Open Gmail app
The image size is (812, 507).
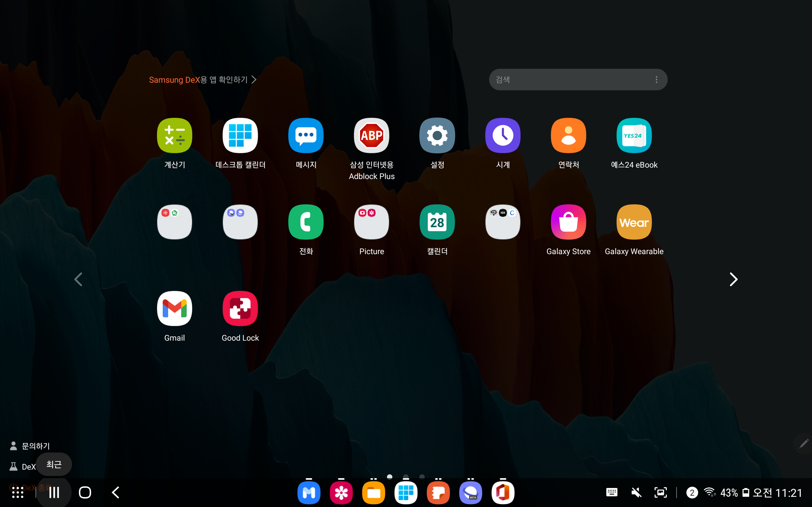pos(174,309)
